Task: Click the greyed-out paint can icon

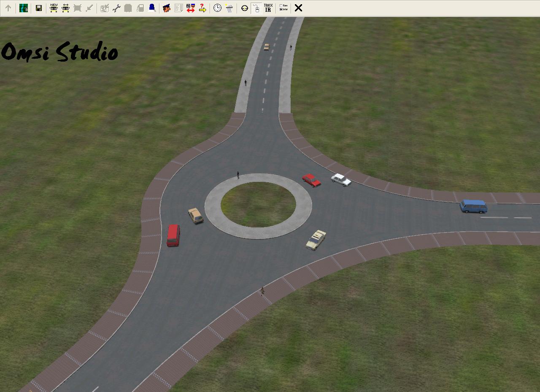Action: [x=105, y=8]
